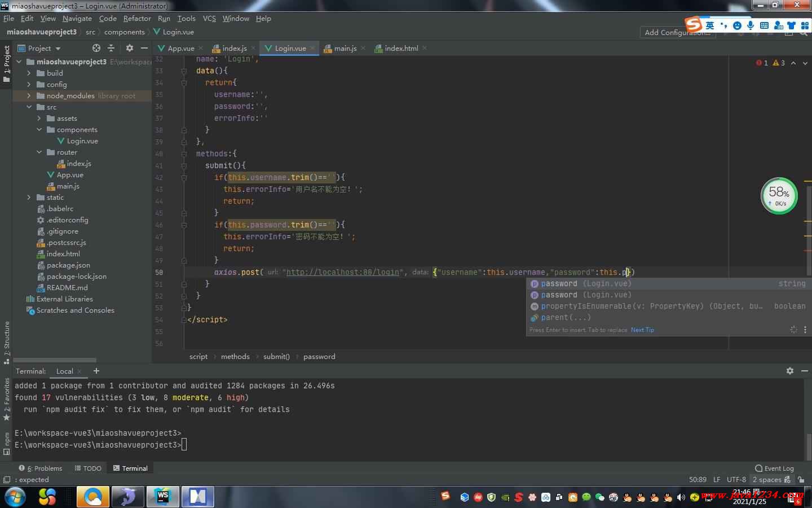The image size is (812, 508).
Task: Collapse the components folder
Action: pos(39,129)
